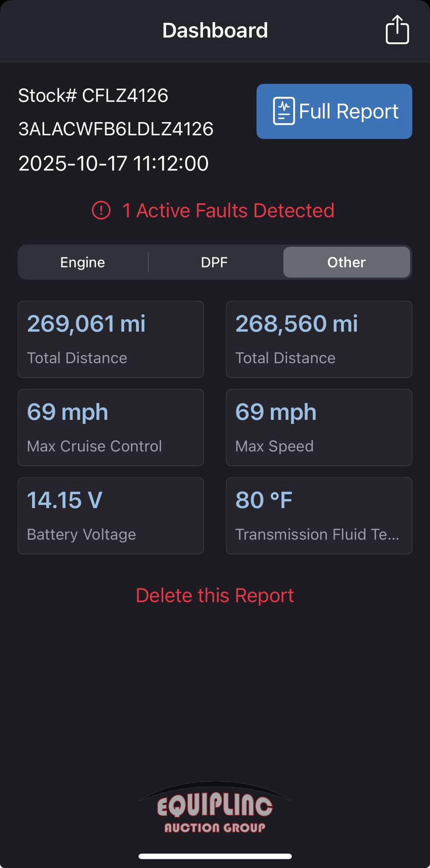
Task: Tap the share icon in the header
Action: point(397,30)
